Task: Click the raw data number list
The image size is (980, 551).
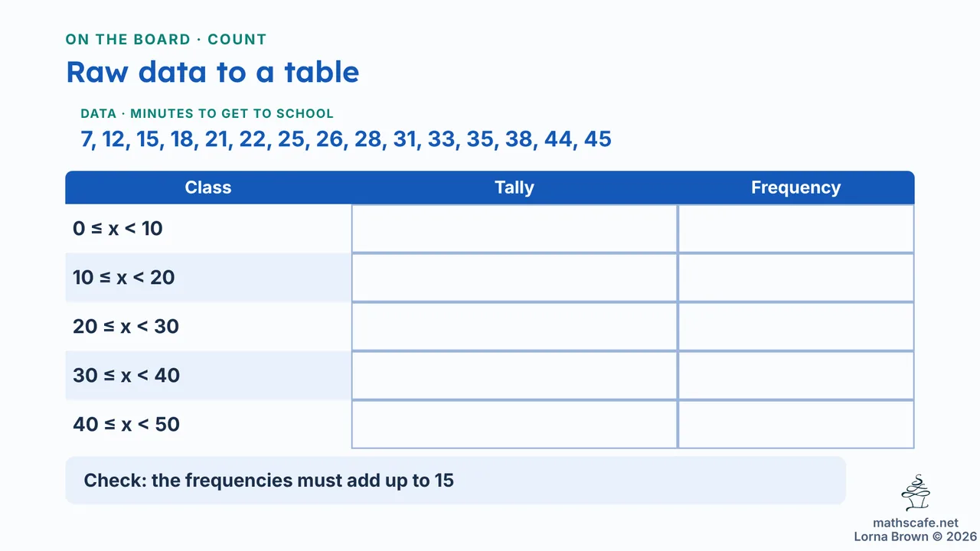Action: point(346,139)
